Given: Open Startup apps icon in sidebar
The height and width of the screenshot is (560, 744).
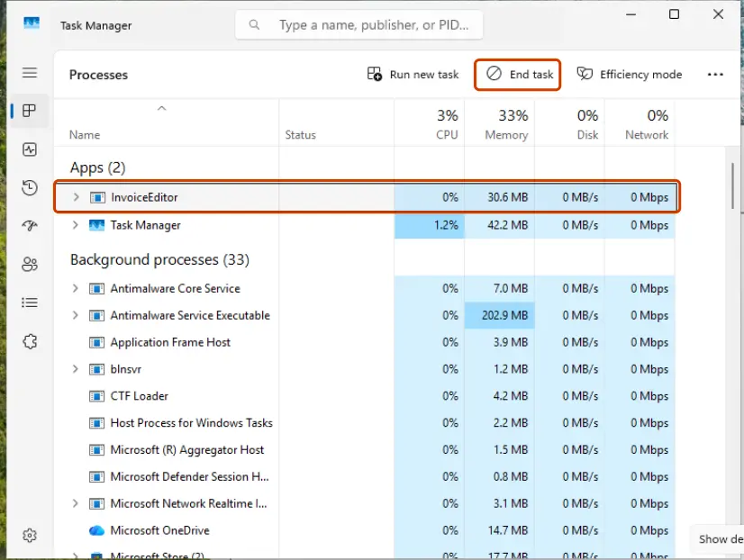Looking at the screenshot, I should (x=30, y=226).
